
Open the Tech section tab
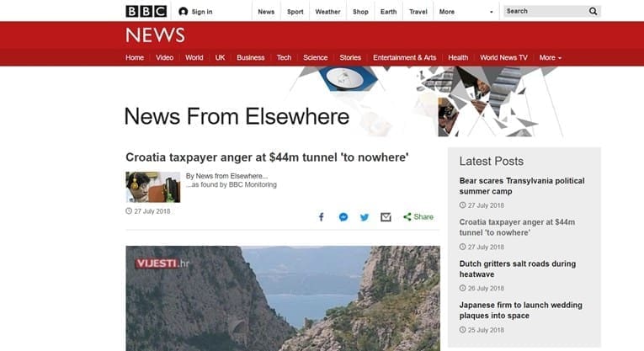(284, 58)
